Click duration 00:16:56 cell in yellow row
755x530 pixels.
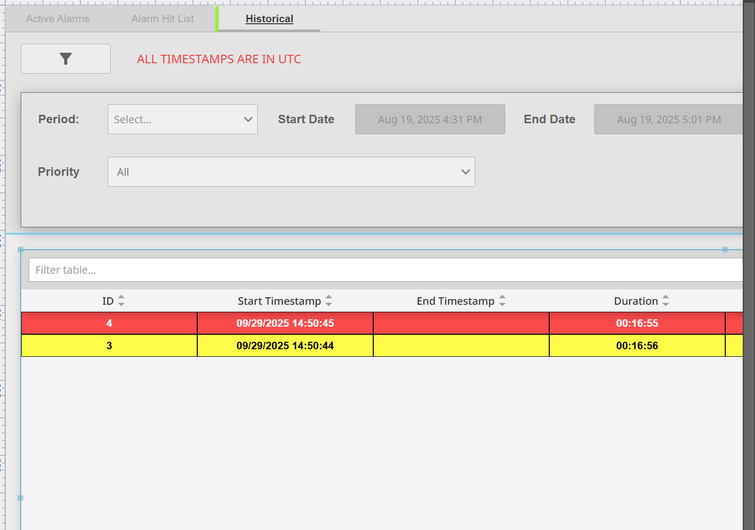tap(637, 345)
